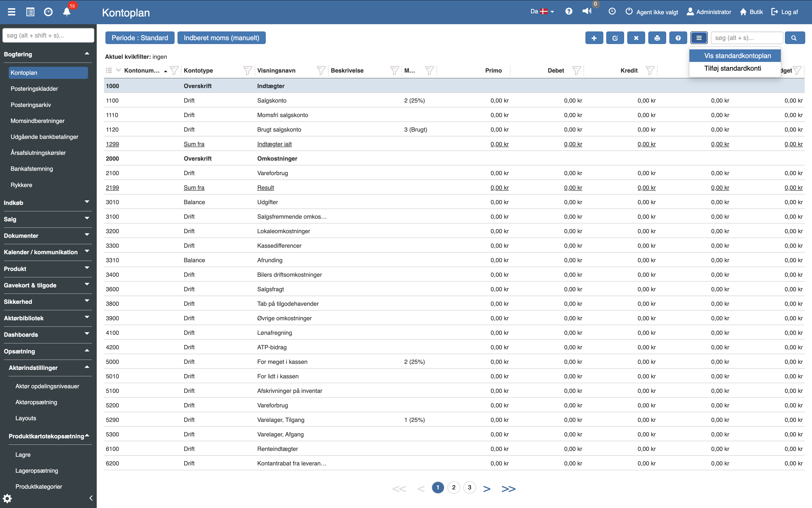Open account link 1299
Viewport: 812px width, 508px height.
(112, 144)
